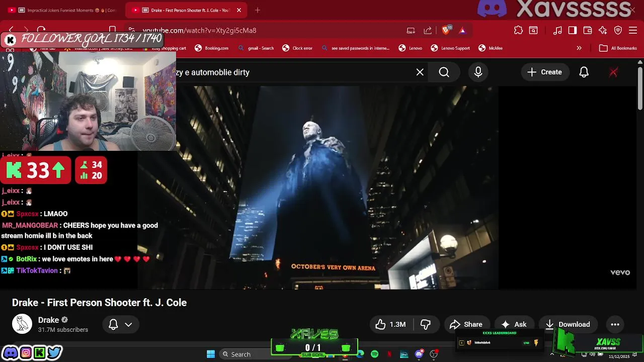Open Booking.com bookmark
Screen dimensions: 644x362
(211, 48)
